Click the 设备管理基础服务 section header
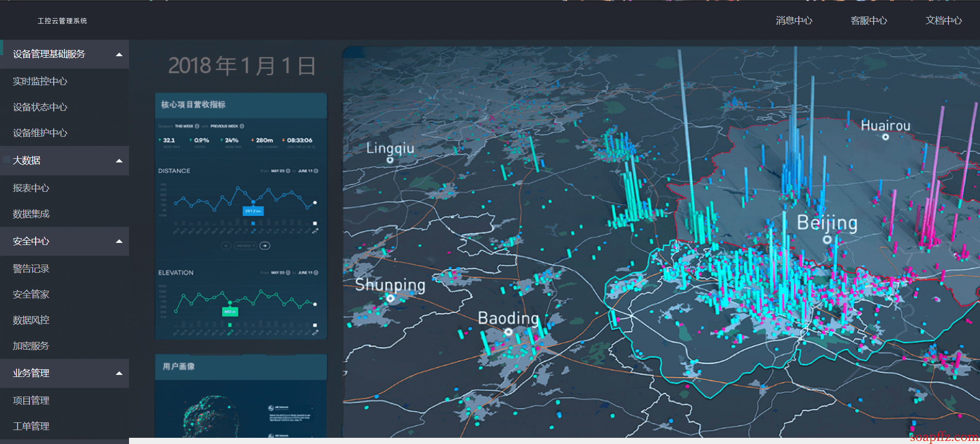980x444 pixels. [65, 54]
